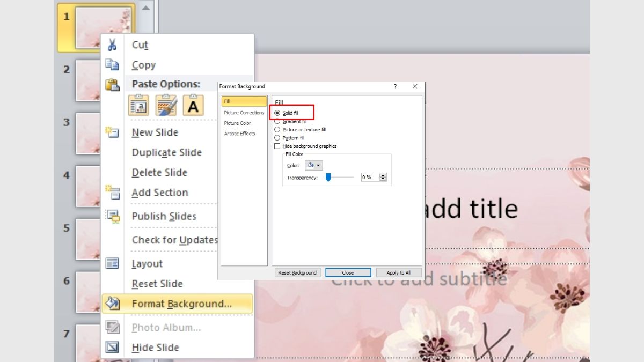Screen dimensions: 644x362
Task: Click the Hide Slide icon
Action: click(113, 348)
